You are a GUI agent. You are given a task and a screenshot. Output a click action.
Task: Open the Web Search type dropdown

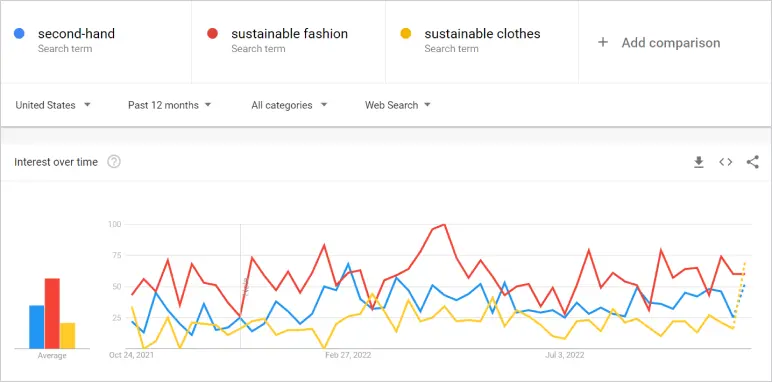[397, 105]
